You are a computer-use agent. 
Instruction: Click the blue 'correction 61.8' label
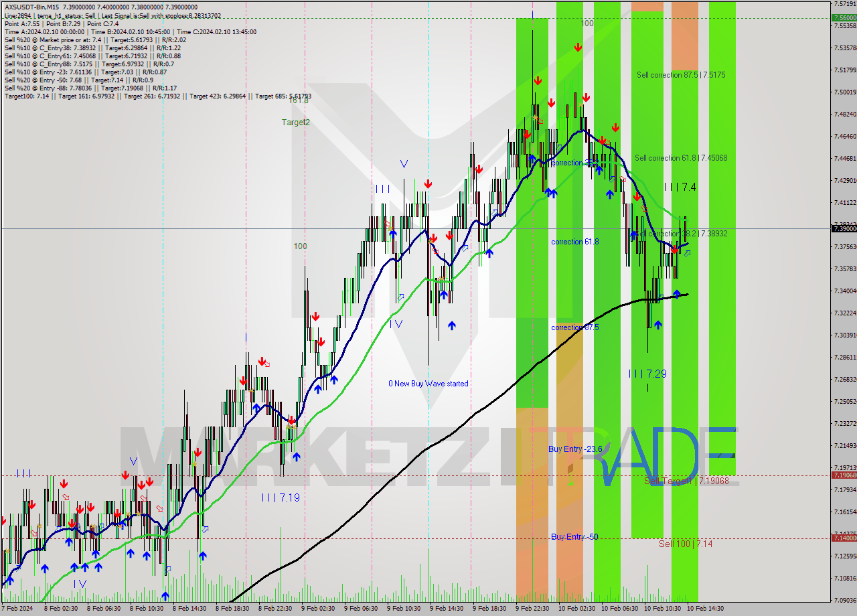point(575,242)
